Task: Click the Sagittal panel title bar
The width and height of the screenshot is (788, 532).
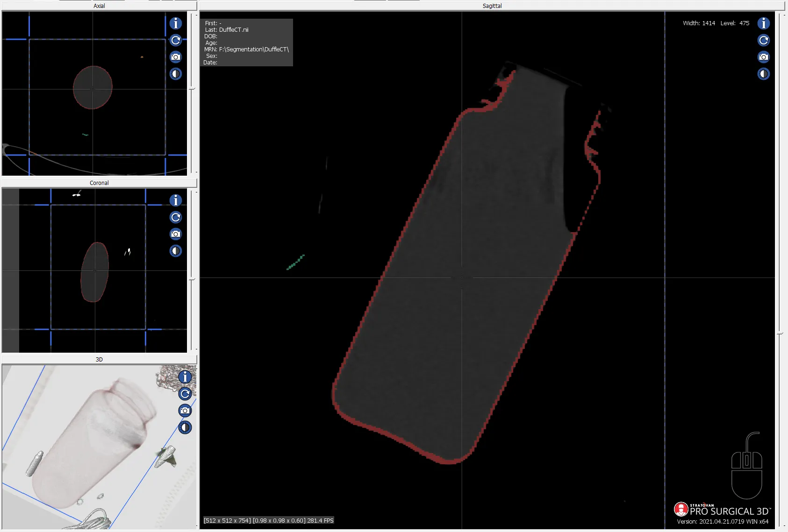Action: [x=492, y=6]
